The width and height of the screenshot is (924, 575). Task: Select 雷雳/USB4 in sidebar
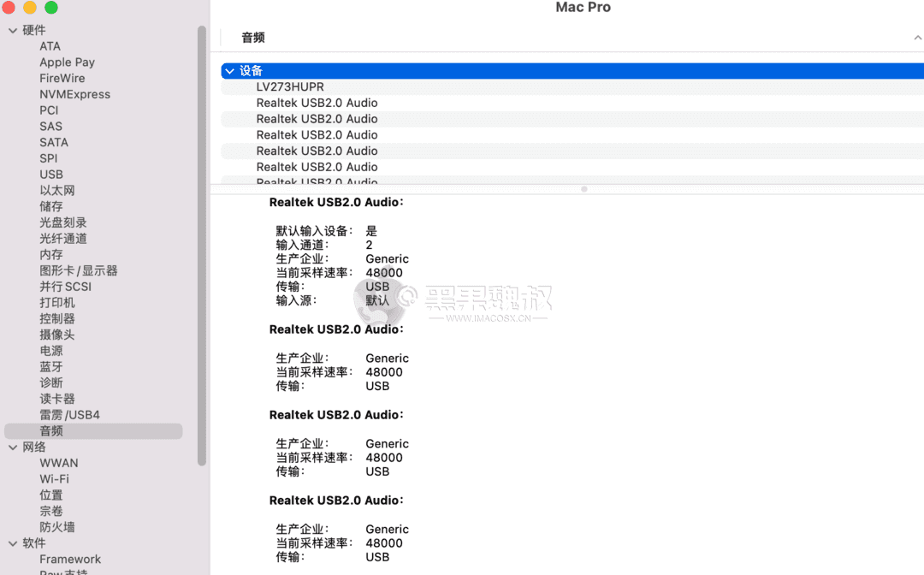point(69,415)
